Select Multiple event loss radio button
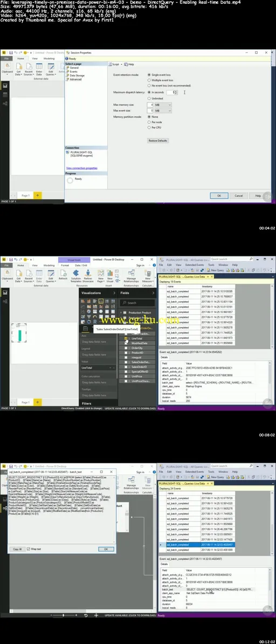Screen dimensions: 276x644 click(x=149, y=80)
